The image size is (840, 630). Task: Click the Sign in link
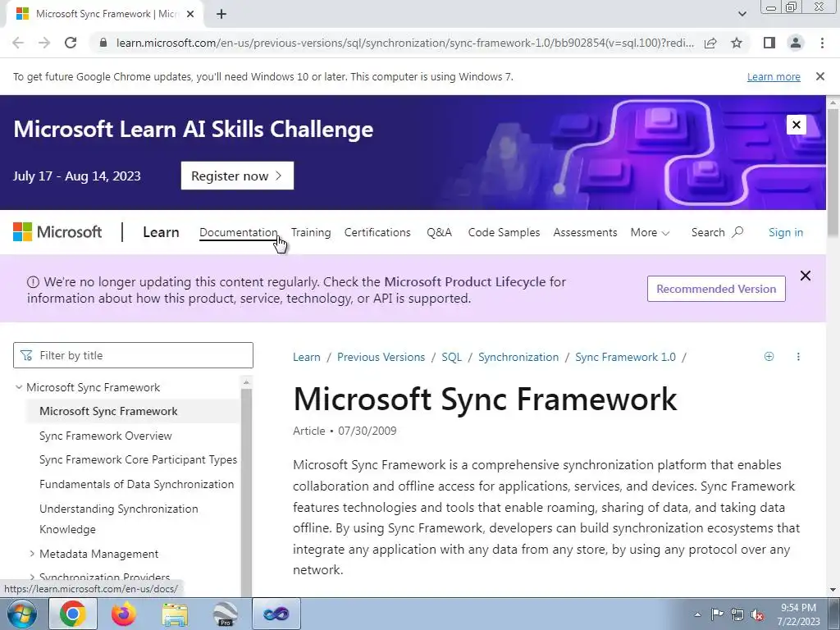785,232
